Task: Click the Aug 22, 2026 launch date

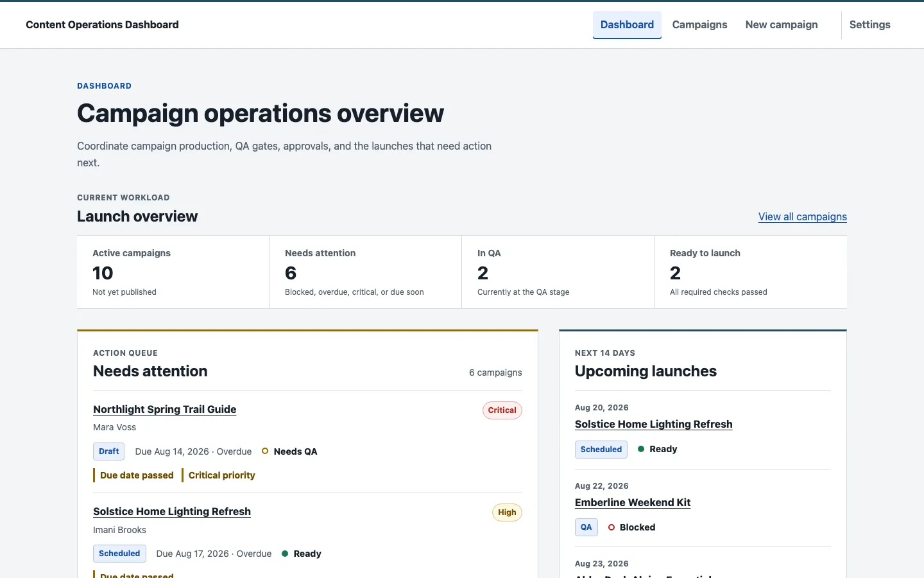Action: [x=602, y=486]
